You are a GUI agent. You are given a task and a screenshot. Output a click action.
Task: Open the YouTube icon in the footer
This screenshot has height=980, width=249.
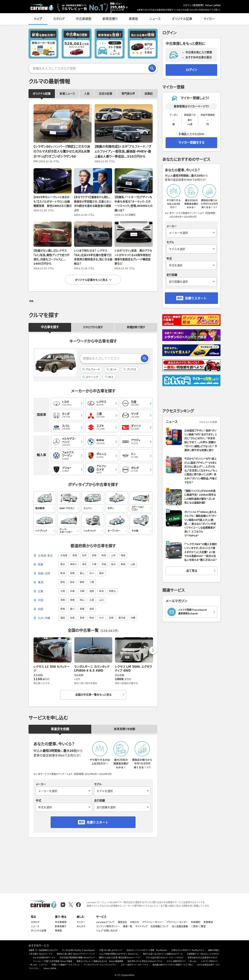tap(63, 905)
